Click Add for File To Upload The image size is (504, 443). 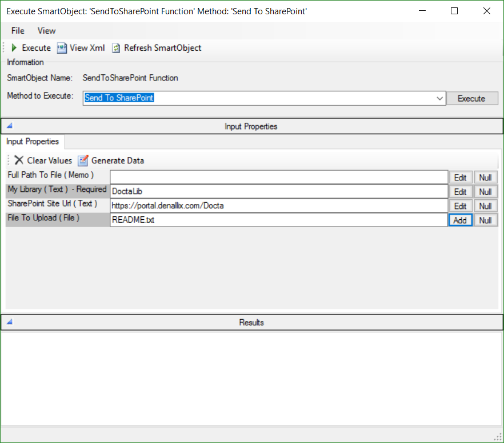click(x=460, y=220)
